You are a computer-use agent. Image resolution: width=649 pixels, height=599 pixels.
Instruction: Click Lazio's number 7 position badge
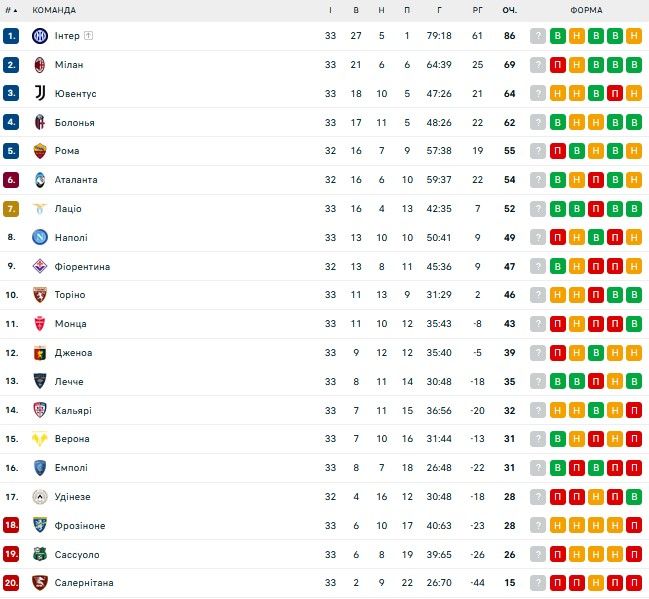click(x=11, y=209)
